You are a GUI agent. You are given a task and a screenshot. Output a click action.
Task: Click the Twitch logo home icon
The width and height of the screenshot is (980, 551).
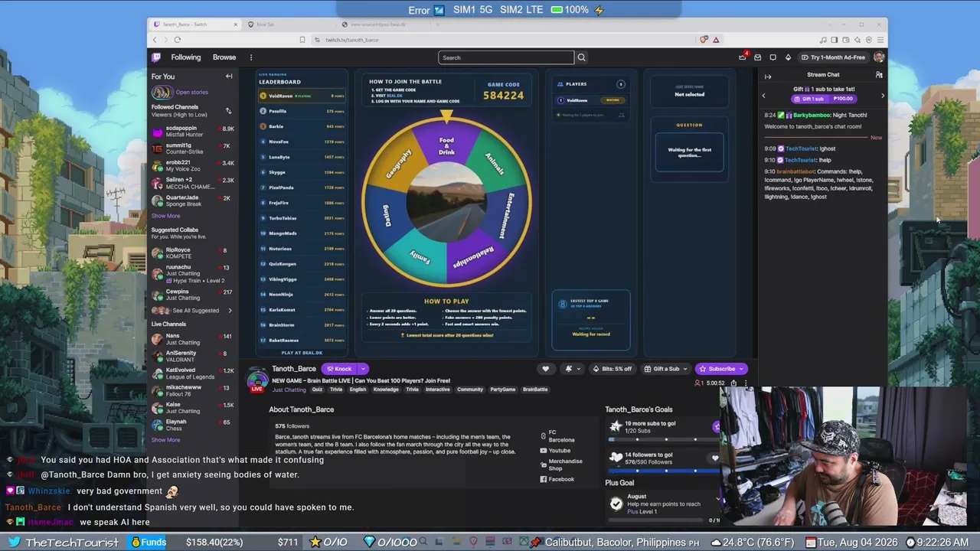pos(156,57)
